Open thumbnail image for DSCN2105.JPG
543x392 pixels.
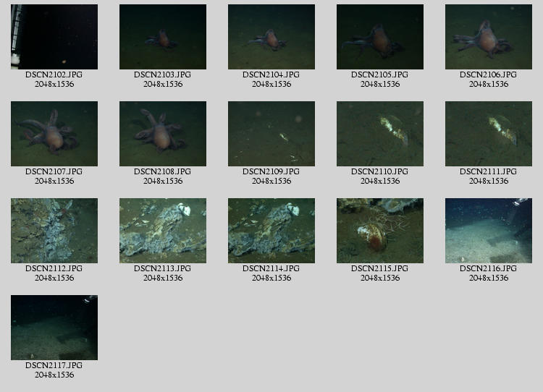tap(380, 37)
